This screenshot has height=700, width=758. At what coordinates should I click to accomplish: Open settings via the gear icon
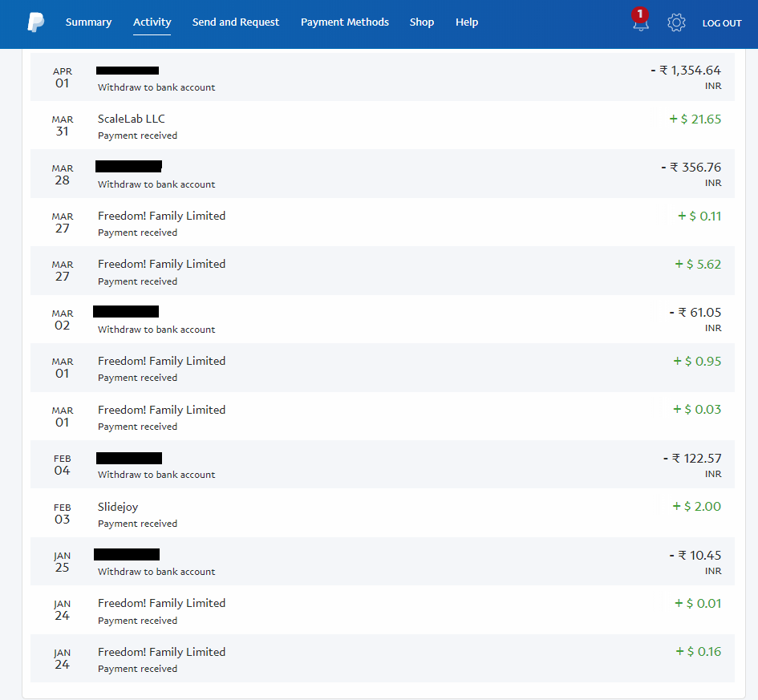[676, 22]
